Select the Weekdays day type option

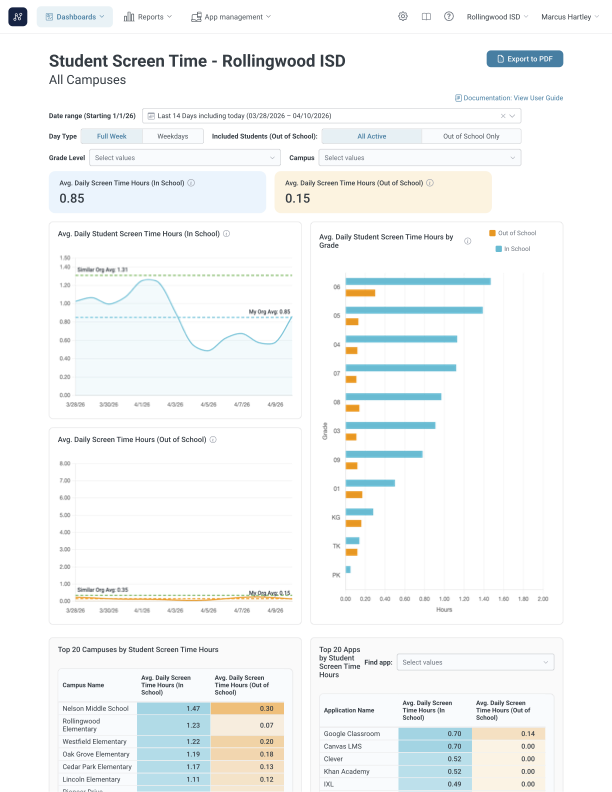pos(172,136)
